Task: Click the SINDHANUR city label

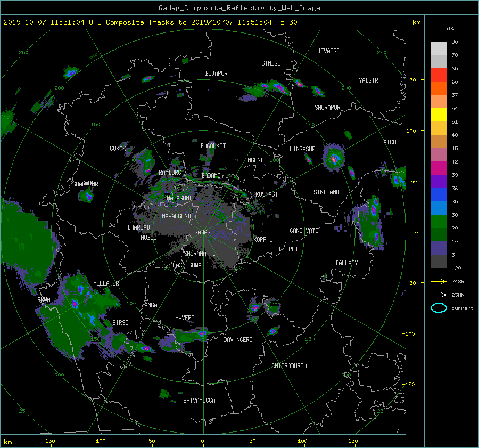Action: point(328,192)
